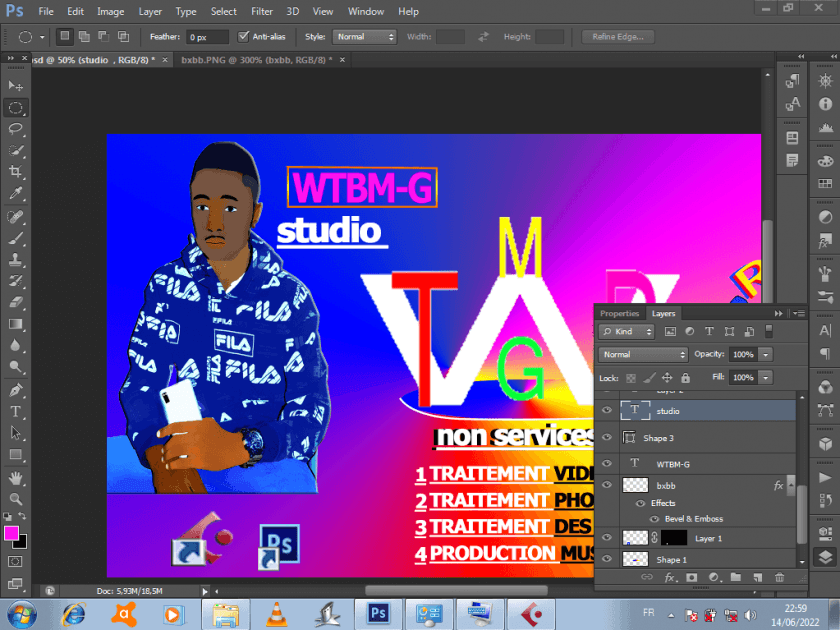Select the Eyedropper tool
This screenshot has width=840, height=630.
click(x=16, y=193)
